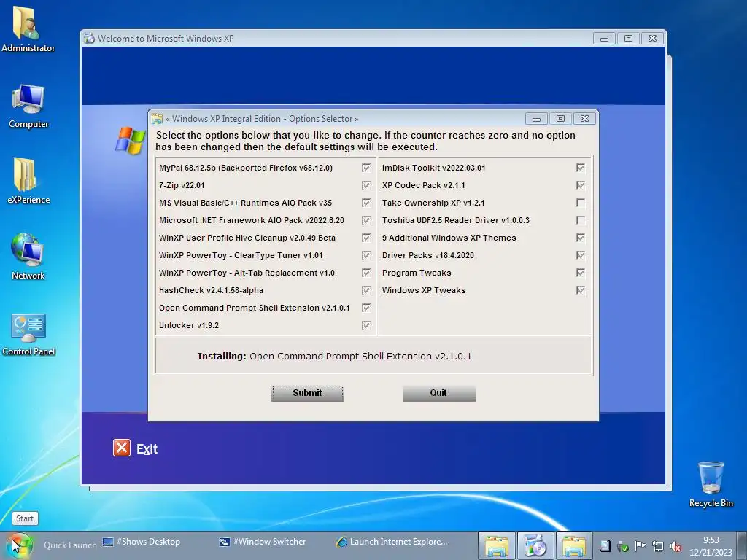The width and height of the screenshot is (747, 560).
Task: Launch Internet Explorer from quick launch
Action: 392,542
